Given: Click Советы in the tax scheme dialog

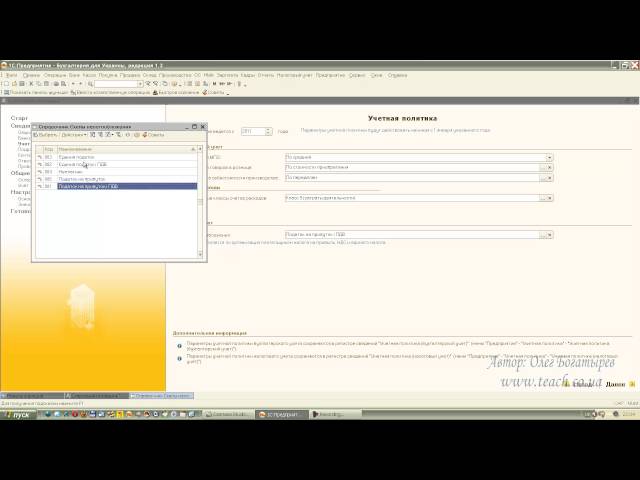Looking at the screenshot, I should pos(153,135).
